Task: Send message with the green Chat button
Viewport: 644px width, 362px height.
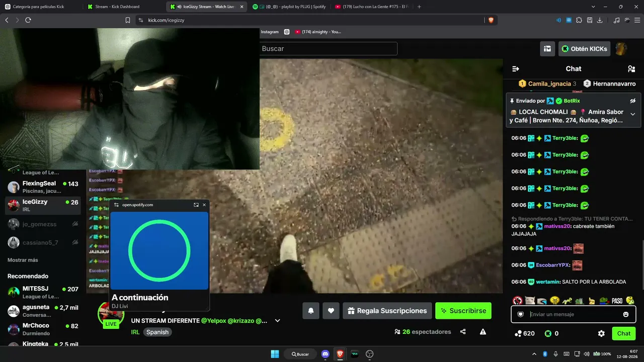Action: (x=624, y=333)
